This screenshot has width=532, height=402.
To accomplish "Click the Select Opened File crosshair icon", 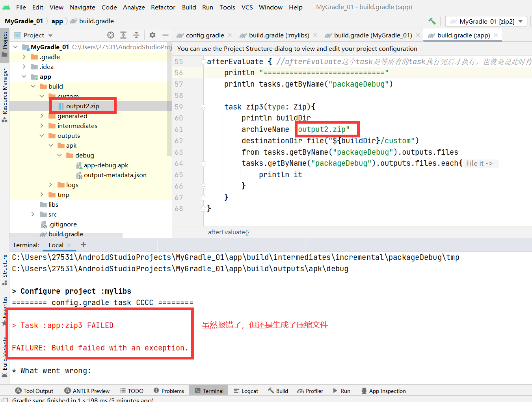I will point(110,35).
